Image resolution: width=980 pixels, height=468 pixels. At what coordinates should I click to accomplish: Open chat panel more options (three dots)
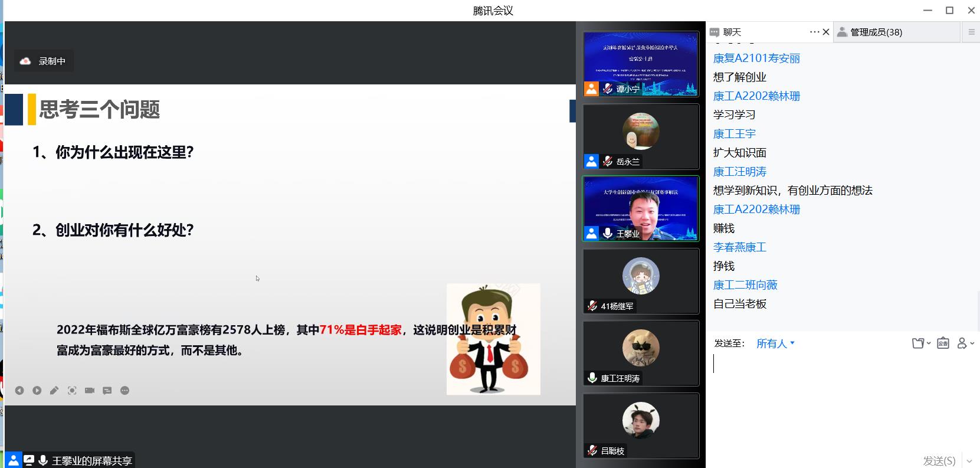814,32
